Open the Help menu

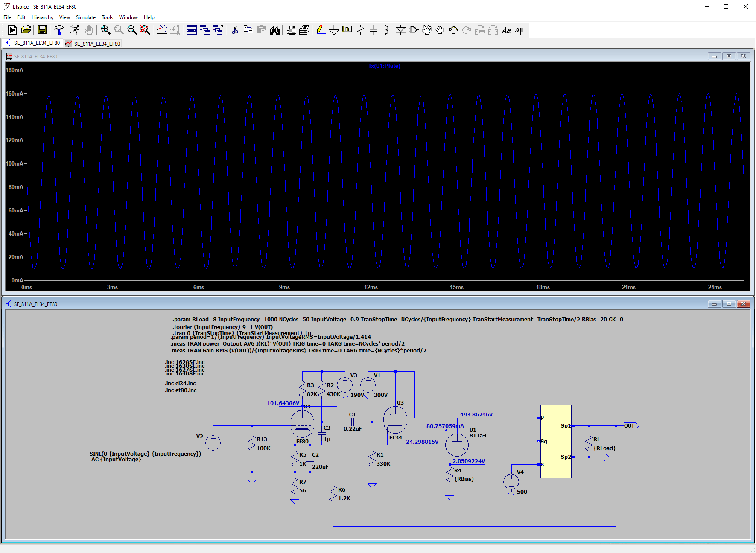click(x=149, y=17)
